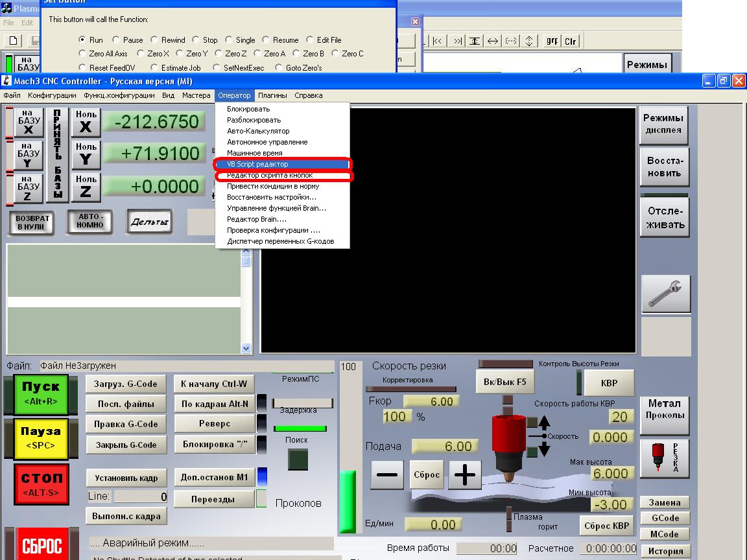Click the dotted horizontal spacing toolbar icon

[x=511, y=41]
